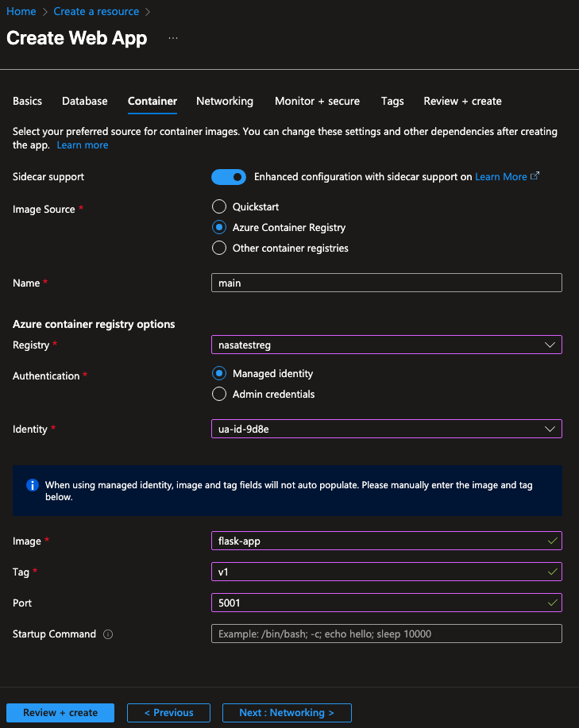Open the Home breadcrumb link
Image resolution: width=579 pixels, height=728 pixels.
point(21,11)
